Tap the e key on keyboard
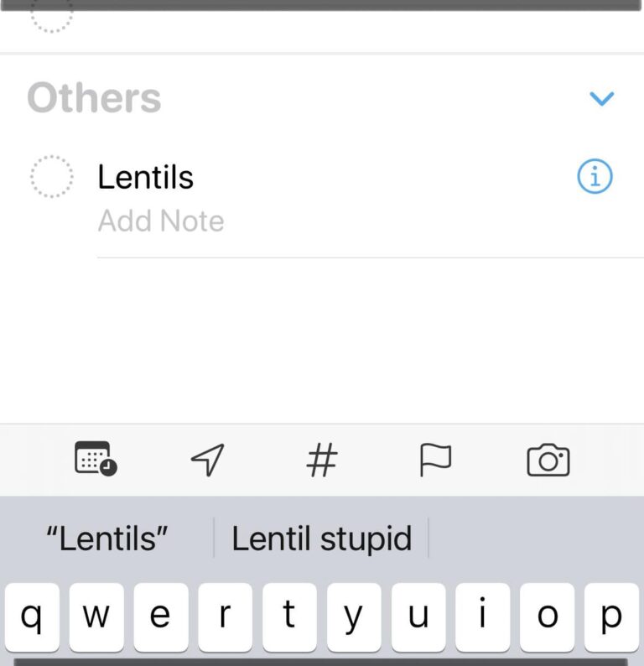Screen dimensions: 644x666 click(161, 617)
